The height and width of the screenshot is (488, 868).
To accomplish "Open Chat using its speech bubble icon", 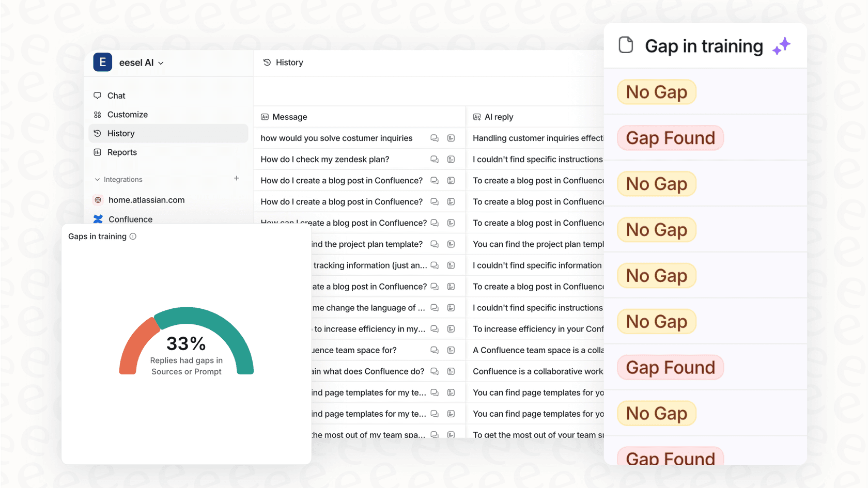I will click(x=98, y=95).
